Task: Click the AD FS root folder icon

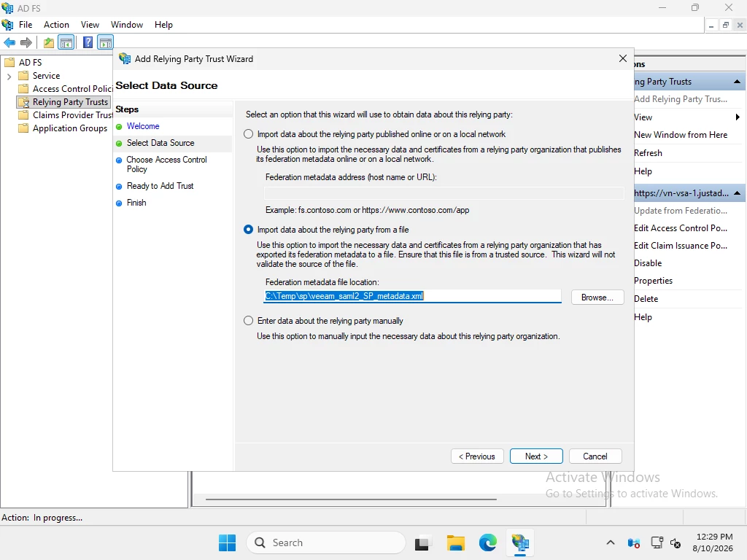Action: (9, 63)
